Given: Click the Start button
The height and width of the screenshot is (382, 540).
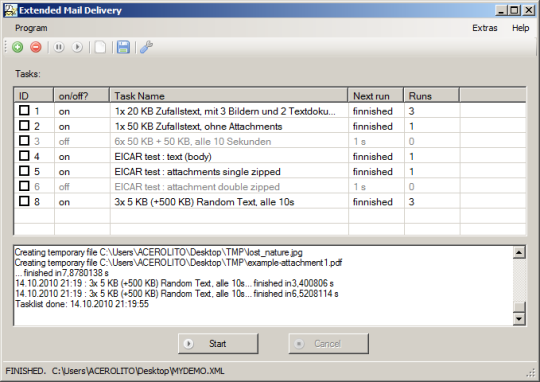Looking at the screenshot, I should 218,343.
